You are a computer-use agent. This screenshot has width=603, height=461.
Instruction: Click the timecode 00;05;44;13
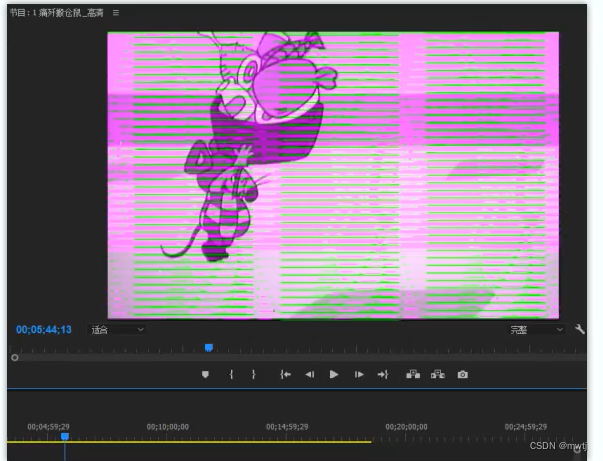[x=43, y=330]
